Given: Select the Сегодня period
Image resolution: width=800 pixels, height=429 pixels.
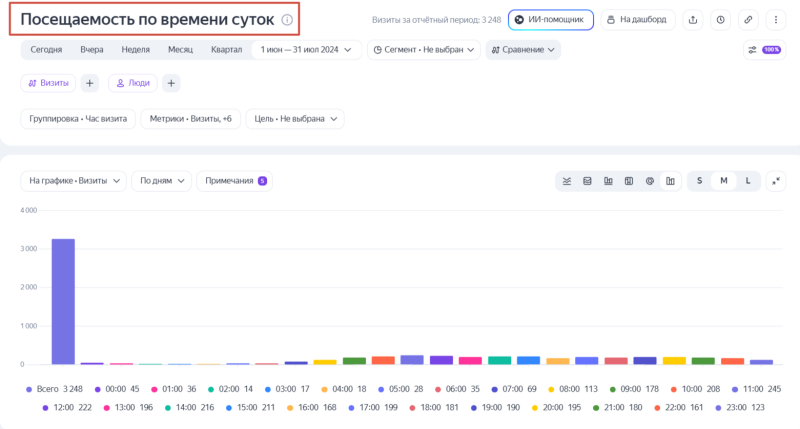Looking at the screenshot, I should tap(46, 49).
